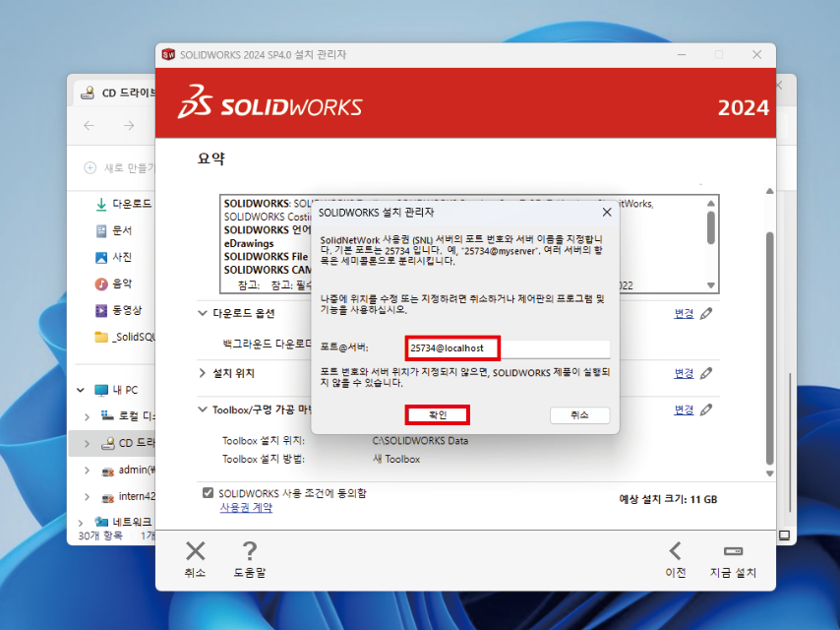
Task: Click the SOLIDWORKS logo in title bar
Action: 168,55
